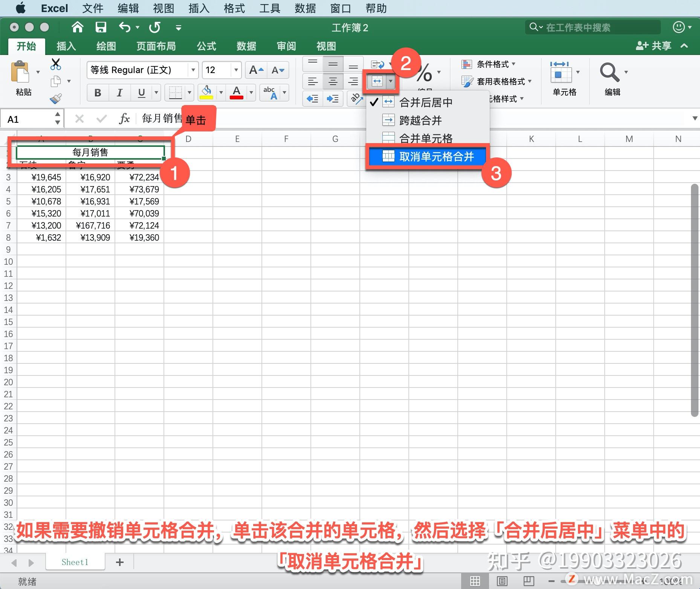700x589 pixels.
Task: Add a new sheet with the plus button
Action: [x=120, y=562]
